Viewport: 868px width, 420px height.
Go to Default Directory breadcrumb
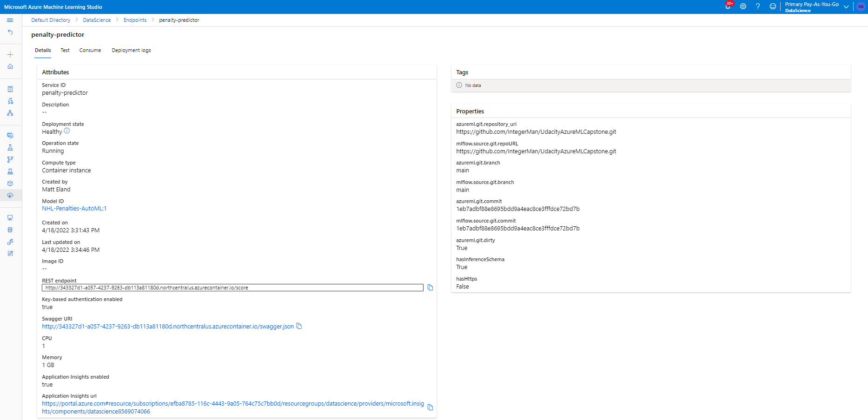(x=51, y=20)
